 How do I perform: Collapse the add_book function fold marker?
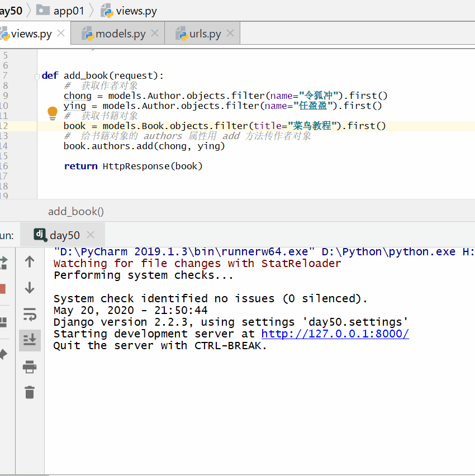pos(38,76)
